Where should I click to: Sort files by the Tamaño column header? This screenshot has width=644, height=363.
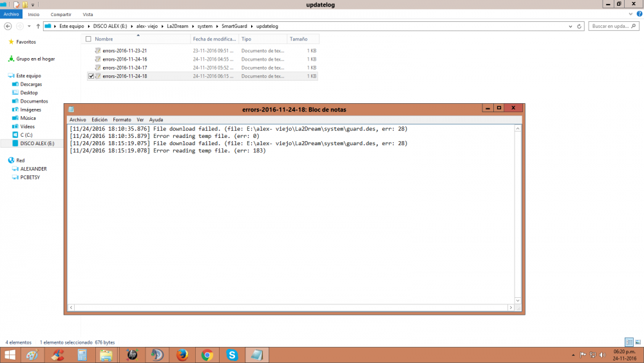pos(298,39)
